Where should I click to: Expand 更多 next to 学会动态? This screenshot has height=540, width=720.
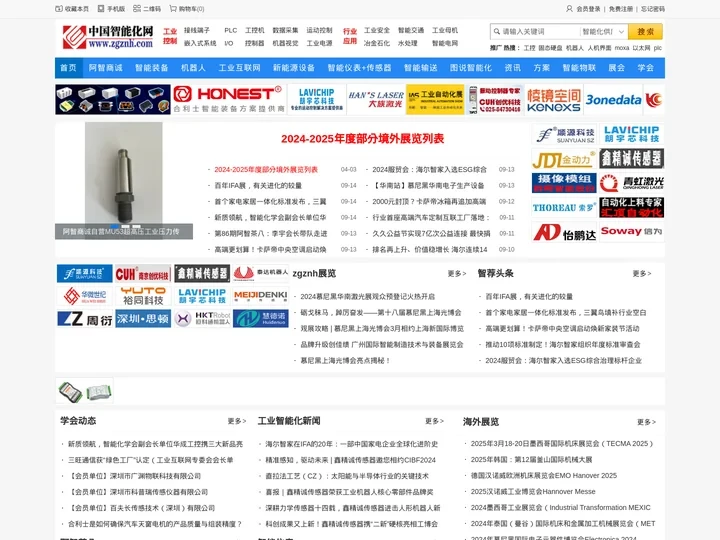click(x=236, y=421)
